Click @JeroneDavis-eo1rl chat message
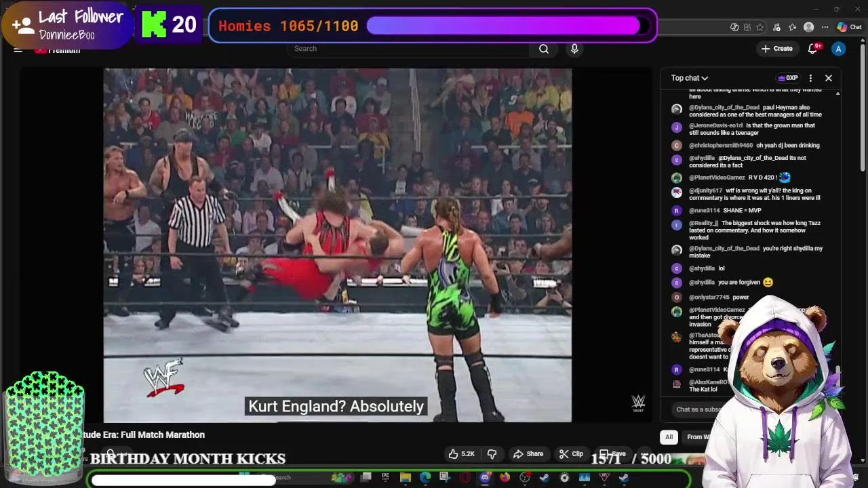 point(752,129)
